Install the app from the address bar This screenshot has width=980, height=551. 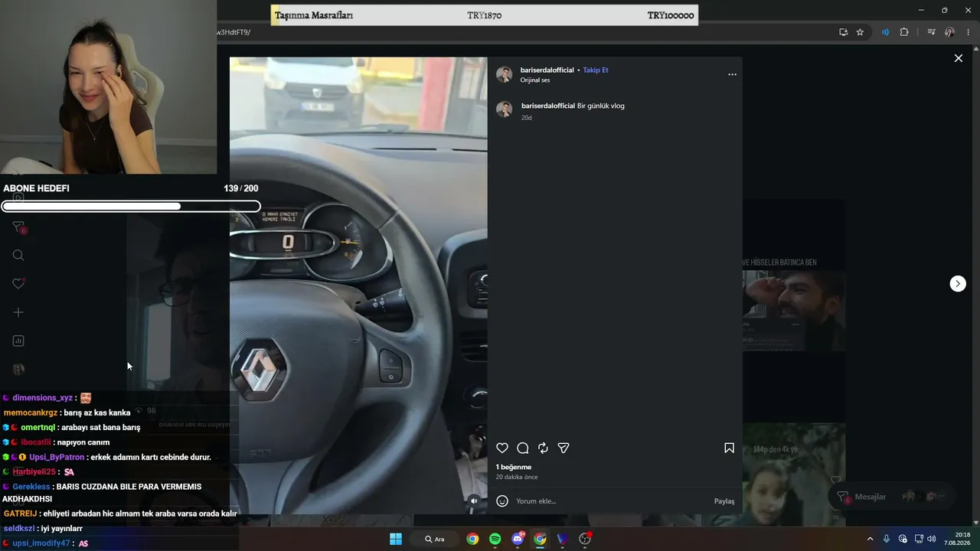point(843,32)
